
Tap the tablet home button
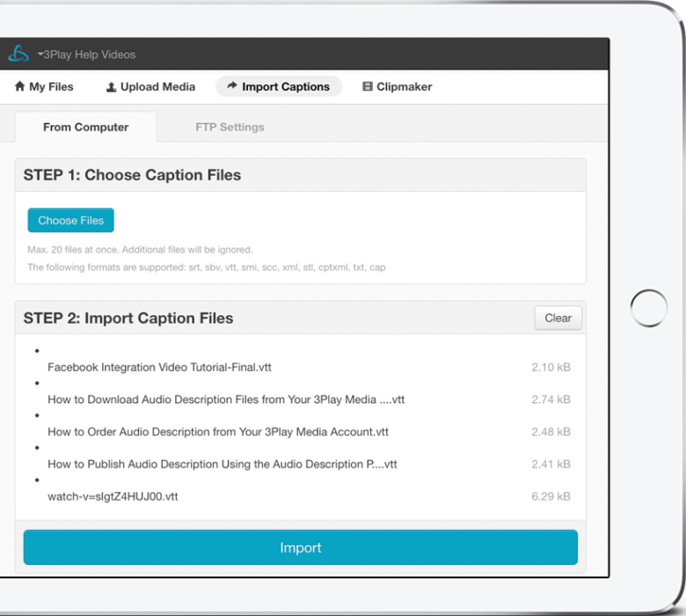pyautogui.click(x=649, y=308)
